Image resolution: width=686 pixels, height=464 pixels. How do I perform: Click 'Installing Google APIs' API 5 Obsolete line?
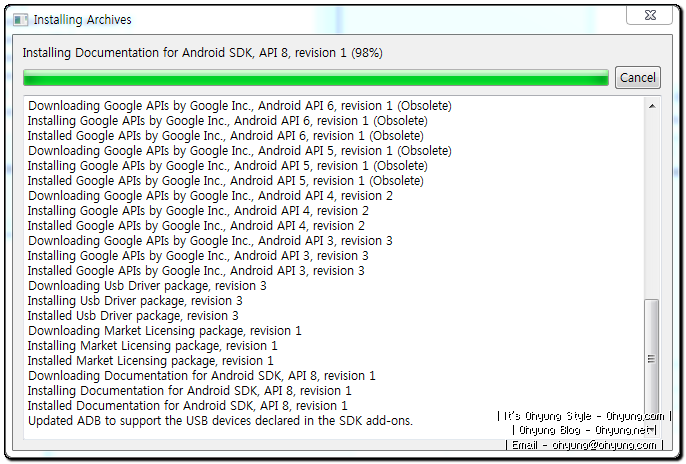tap(228, 166)
